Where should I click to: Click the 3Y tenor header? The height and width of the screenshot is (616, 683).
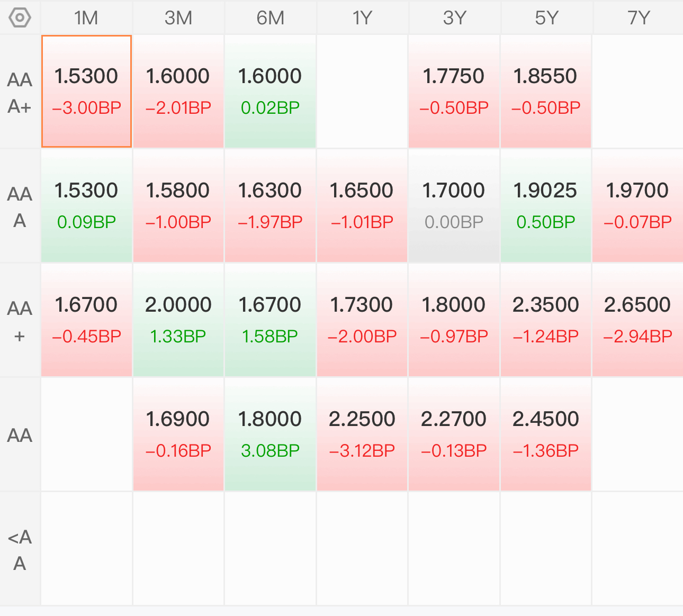tap(454, 17)
